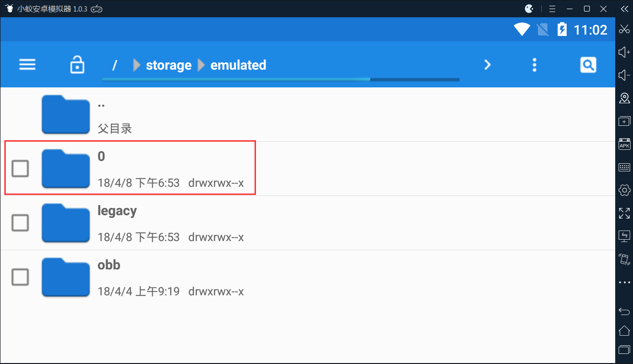Select the legacy folder checkbox

tap(20, 223)
